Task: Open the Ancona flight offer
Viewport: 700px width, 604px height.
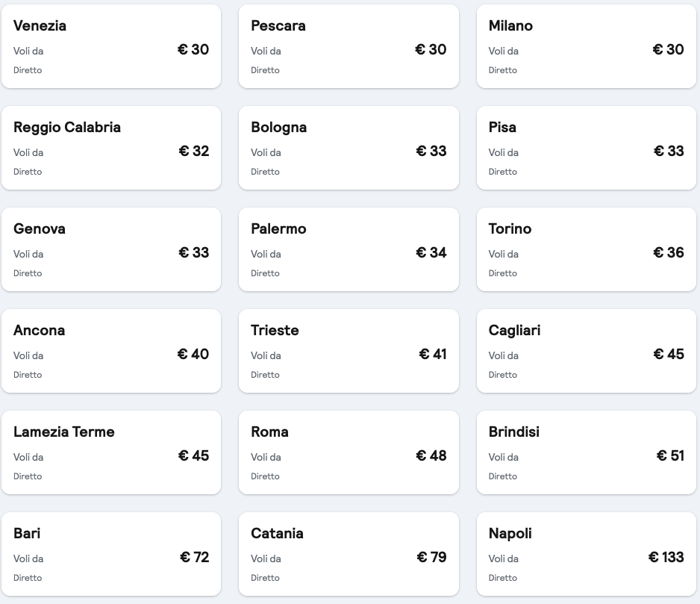Action: coord(111,350)
